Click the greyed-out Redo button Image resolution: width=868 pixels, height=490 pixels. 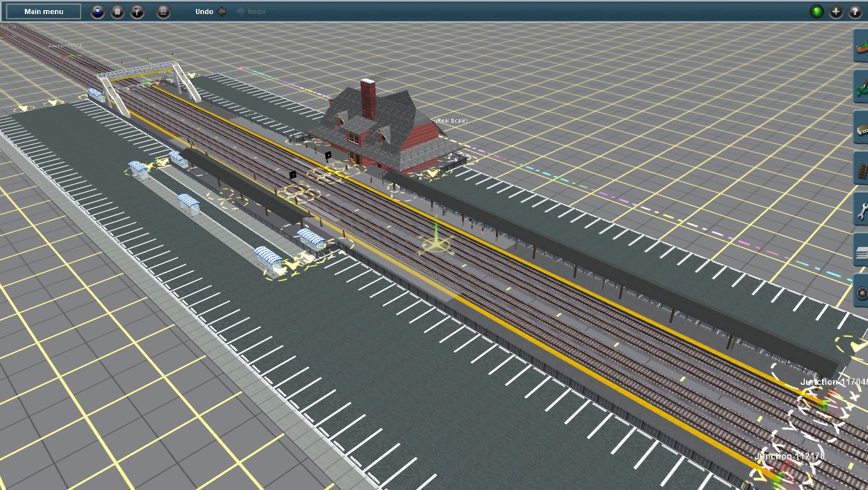click(251, 11)
